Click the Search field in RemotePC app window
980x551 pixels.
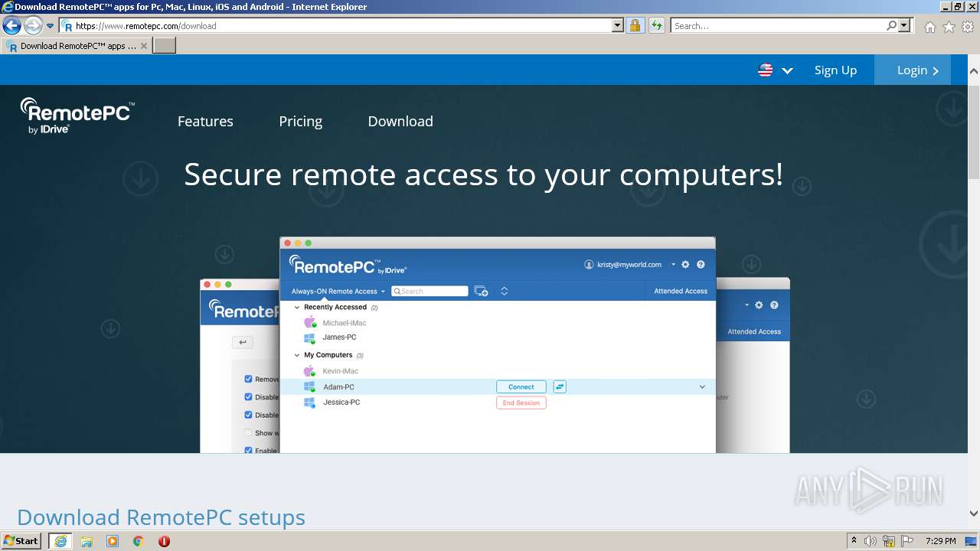430,291
